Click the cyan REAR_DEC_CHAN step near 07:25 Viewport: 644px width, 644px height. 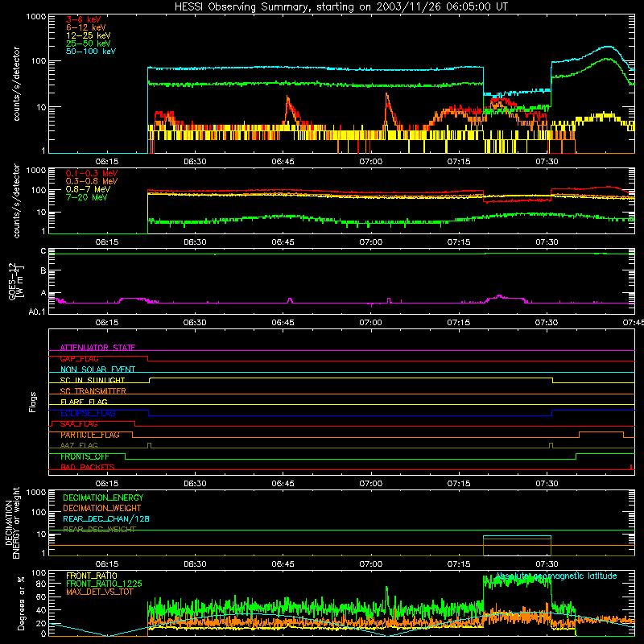517,536
